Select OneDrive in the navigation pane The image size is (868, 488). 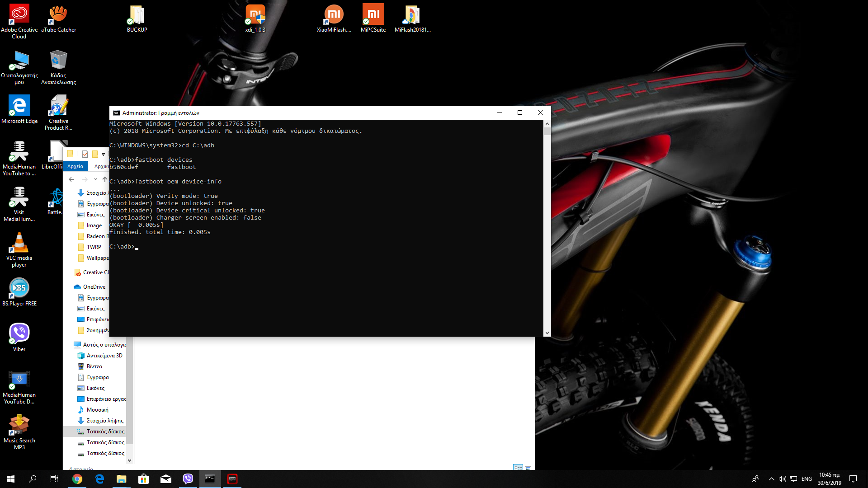[94, 287]
